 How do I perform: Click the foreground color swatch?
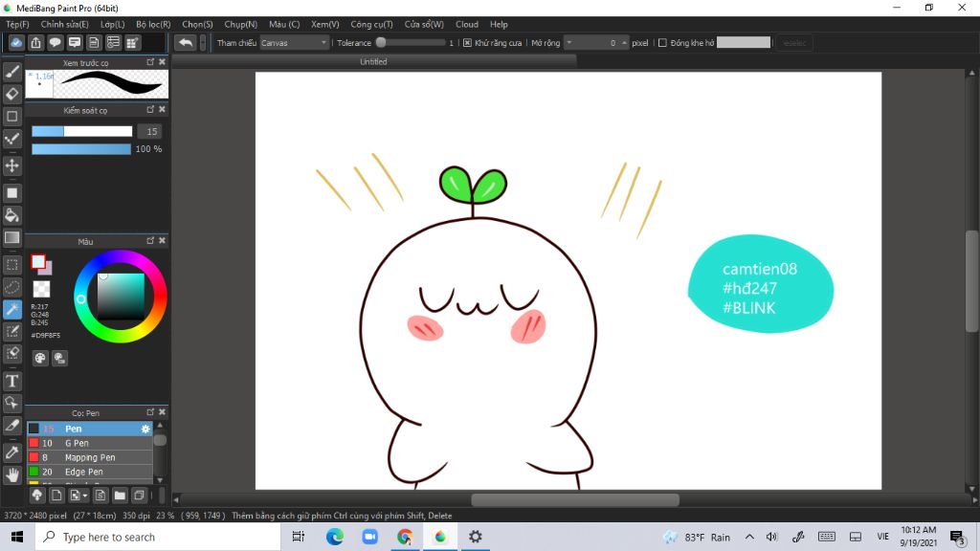(38, 262)
